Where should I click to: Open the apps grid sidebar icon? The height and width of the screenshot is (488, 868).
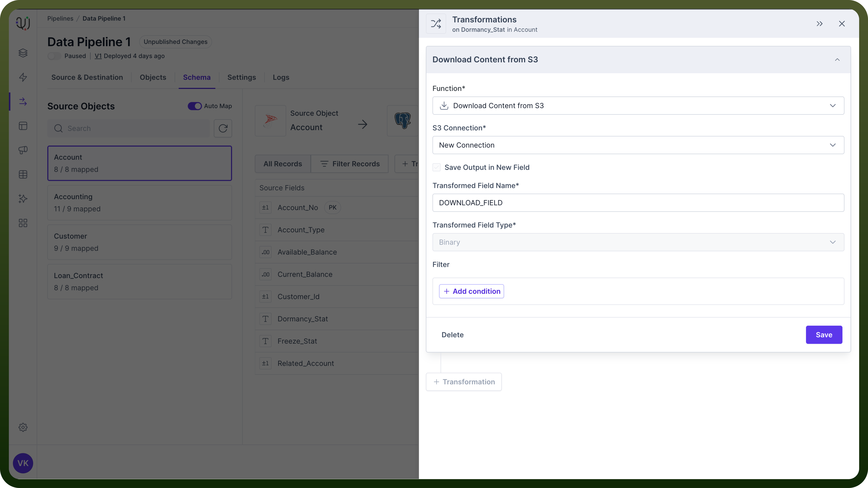23,223
